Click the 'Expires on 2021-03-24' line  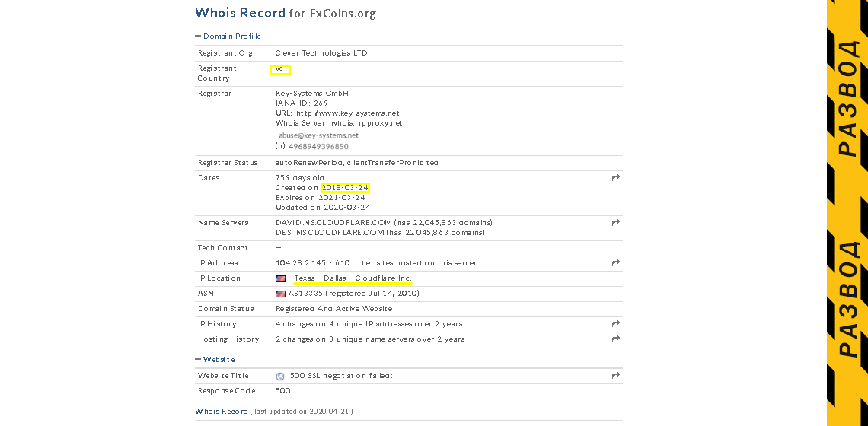tap(320, 198)
